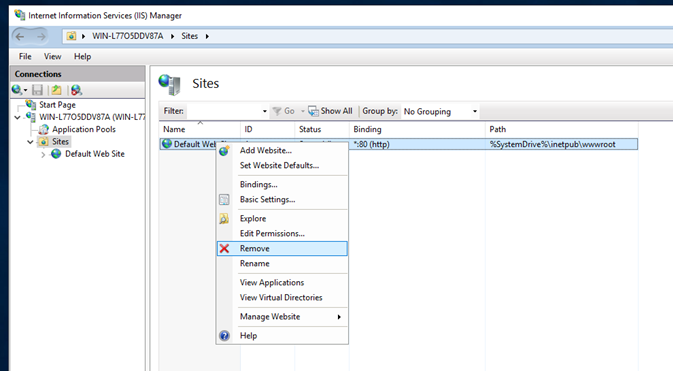Image resolution: width=673 pixels, height=371 pixels.
Task: Collapse the Sites tree node
Action: tap(30, 142)
